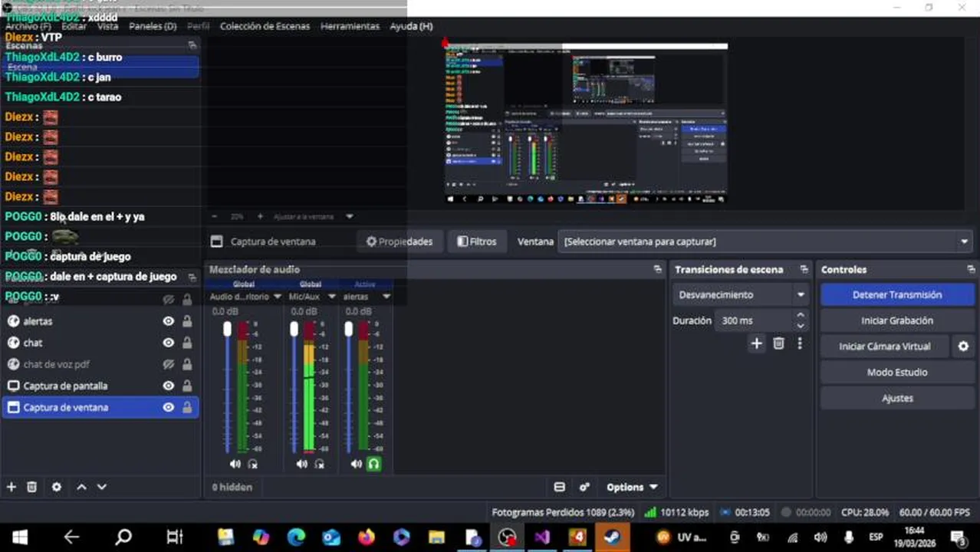
Task: Increase transition duration stepper
Action: (x=801, y=315)
